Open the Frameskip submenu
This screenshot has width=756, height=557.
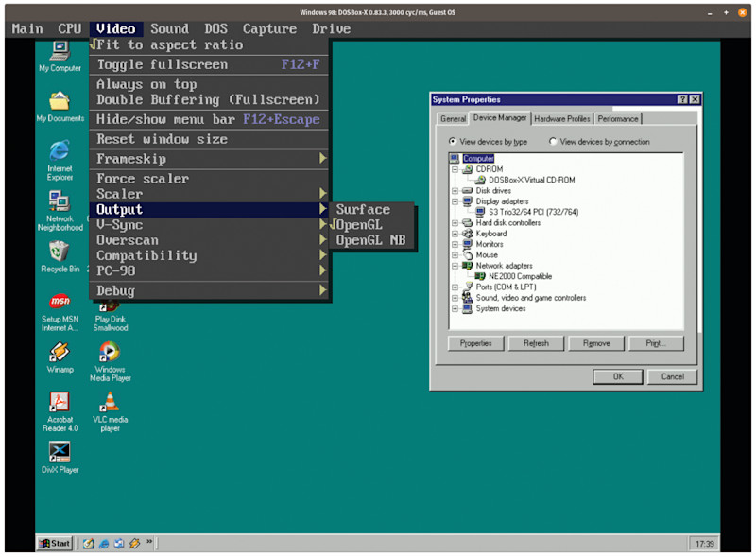[x=209, y=159]
